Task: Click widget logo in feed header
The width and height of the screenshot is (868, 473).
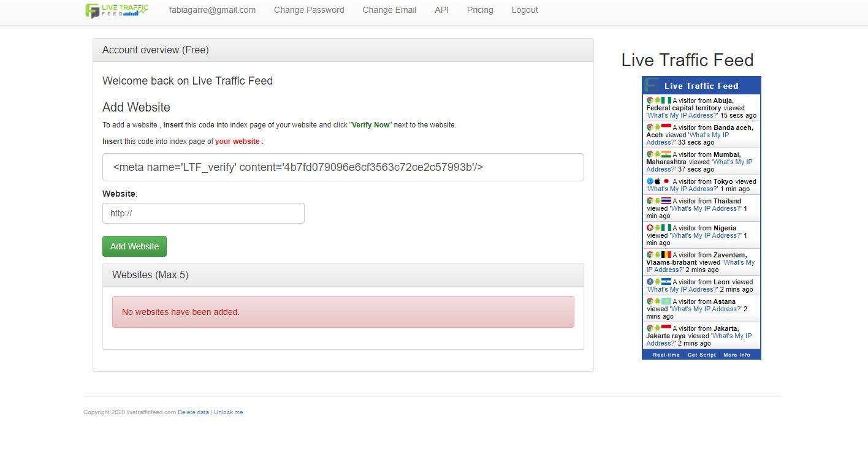Action: coord(652,85)
